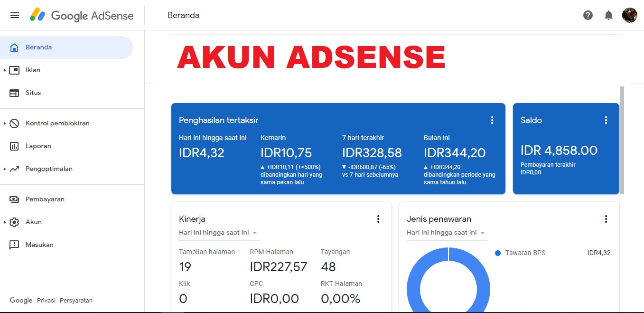This screenshot has width=644, height=313.
Task: Open the Help question mark icon
Action: [588, 15]
